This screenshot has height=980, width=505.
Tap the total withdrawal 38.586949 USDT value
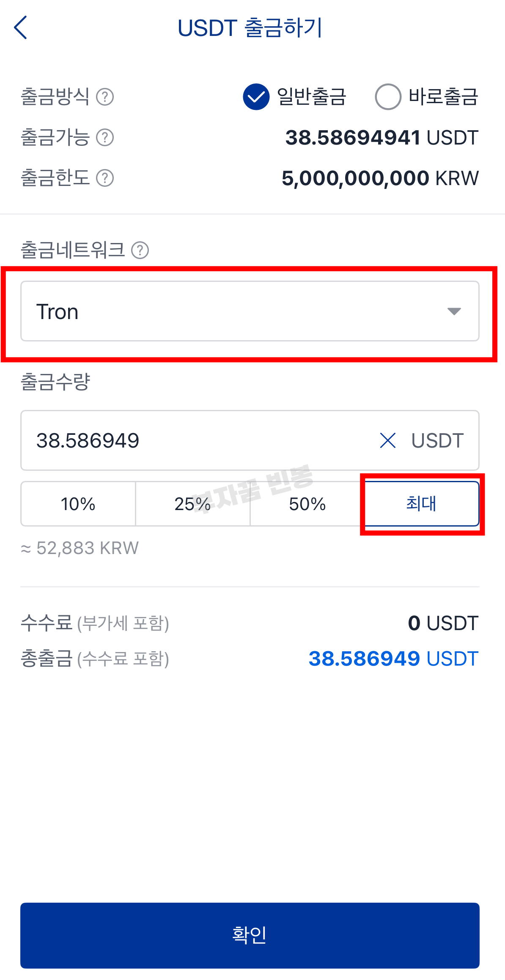(394, 659)
